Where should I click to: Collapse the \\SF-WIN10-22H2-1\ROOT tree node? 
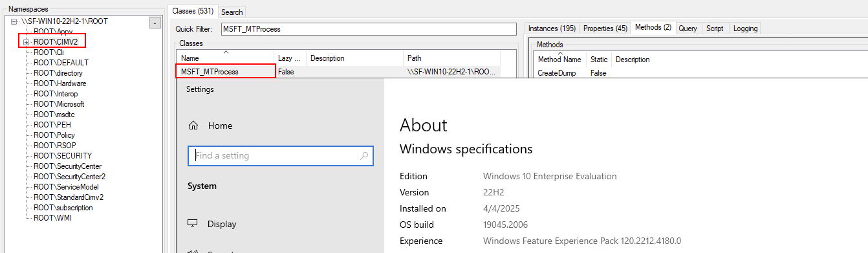point(14,21)
